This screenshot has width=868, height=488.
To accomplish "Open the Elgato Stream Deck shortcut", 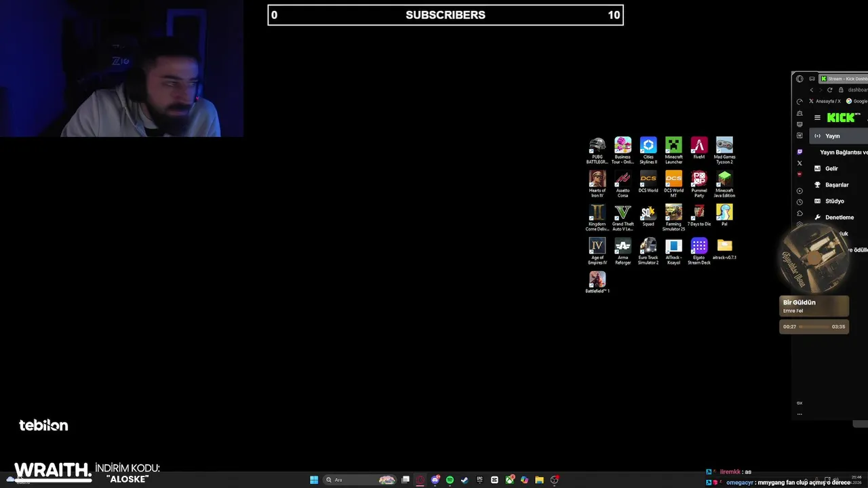I will [x=699, y=251].
